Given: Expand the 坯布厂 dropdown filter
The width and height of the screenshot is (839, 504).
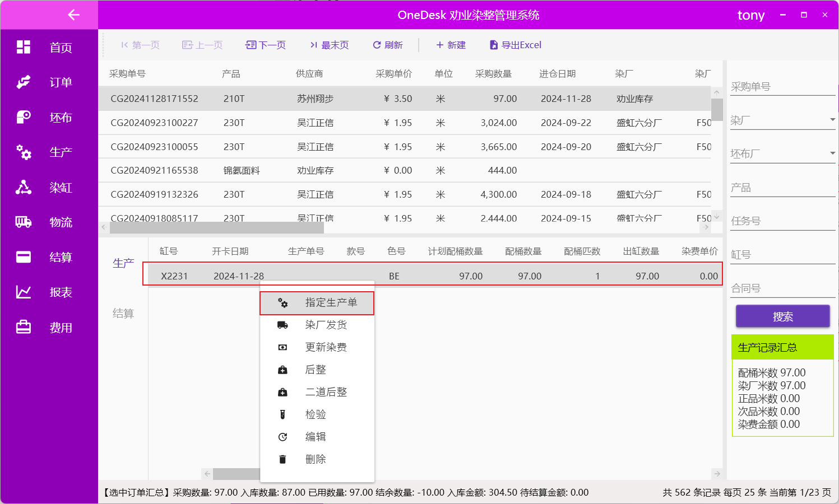Looking at the screenshot, I should pyautogui.click(x=832, y=153).
